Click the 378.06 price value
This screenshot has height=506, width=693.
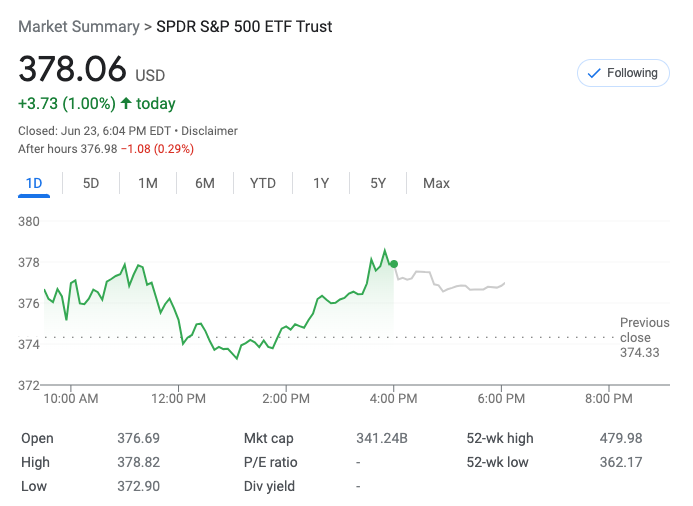click(x=73, y=69)
